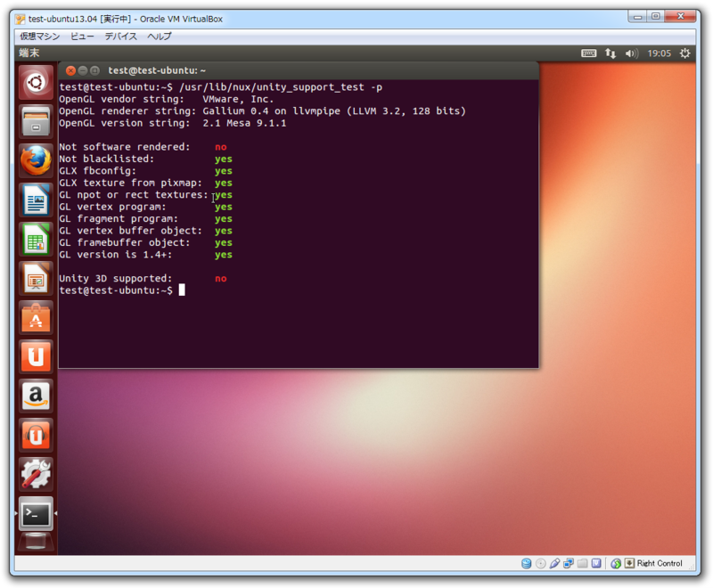
Task: Open Ubuntu One launcher icon
Action: (36, 356)
